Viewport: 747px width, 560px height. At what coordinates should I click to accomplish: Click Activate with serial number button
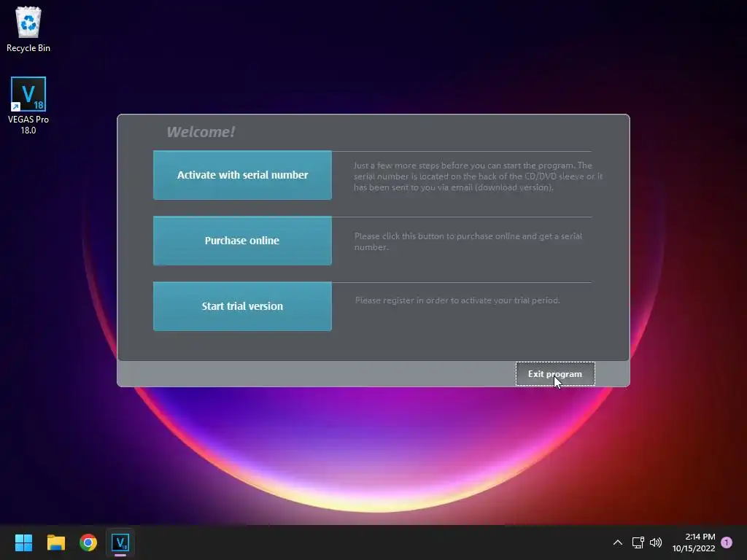click(242, 175)
